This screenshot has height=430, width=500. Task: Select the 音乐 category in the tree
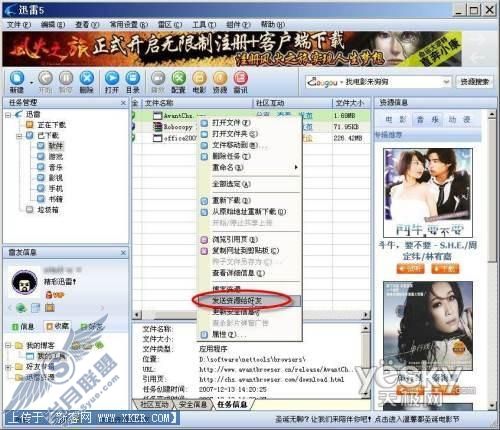(56, 167)
